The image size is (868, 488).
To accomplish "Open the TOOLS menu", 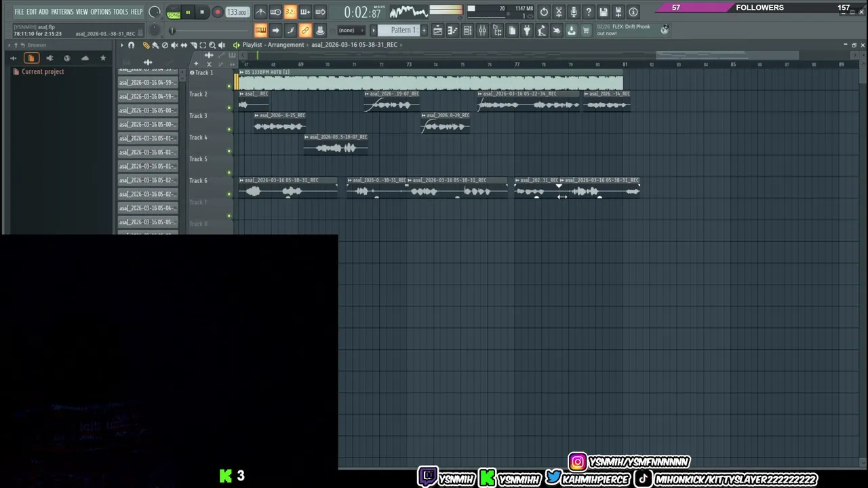I will [121, 12].
